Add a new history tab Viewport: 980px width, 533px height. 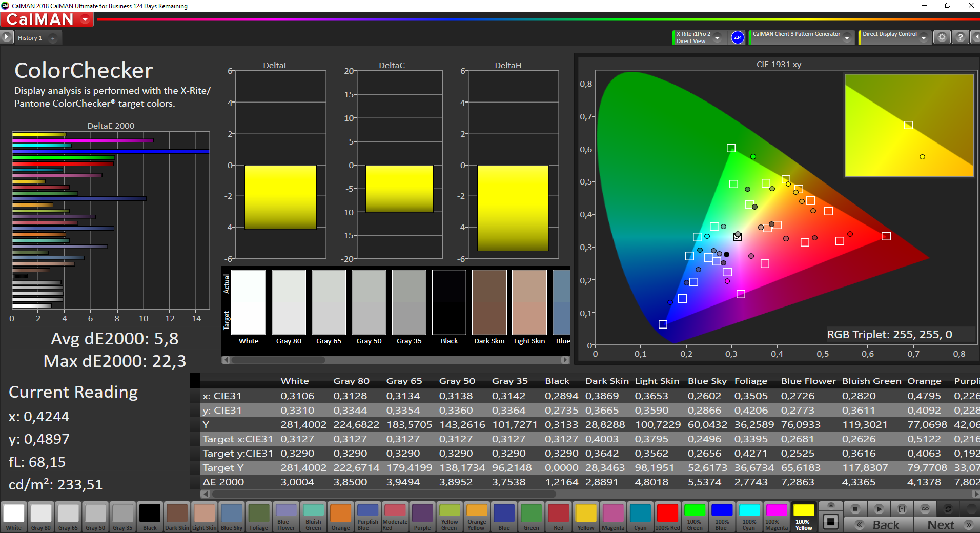click(53, 38)
